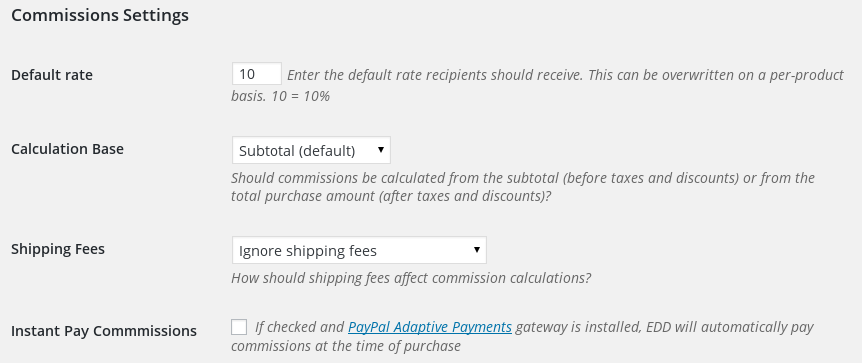The width and height of the screenshot is (862, 363).
Task: Enable the Instant Pay Commmissions checkbox
Action: pyautogui.click(x=239, y=327)
